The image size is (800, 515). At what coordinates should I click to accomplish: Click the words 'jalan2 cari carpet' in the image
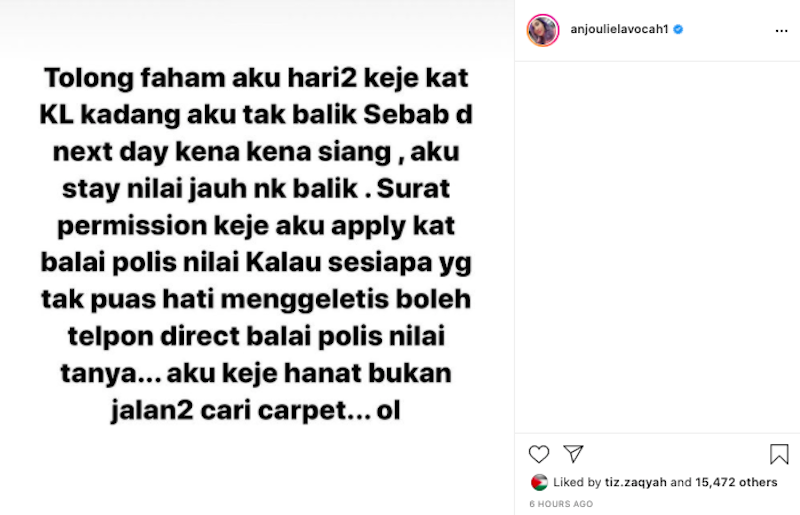(228, 411)
